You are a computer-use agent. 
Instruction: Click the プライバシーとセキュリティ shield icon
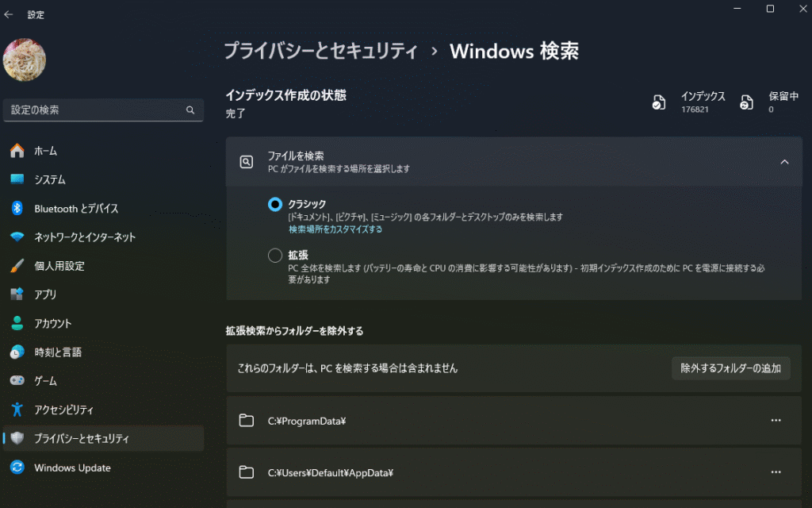coord(17,438)
